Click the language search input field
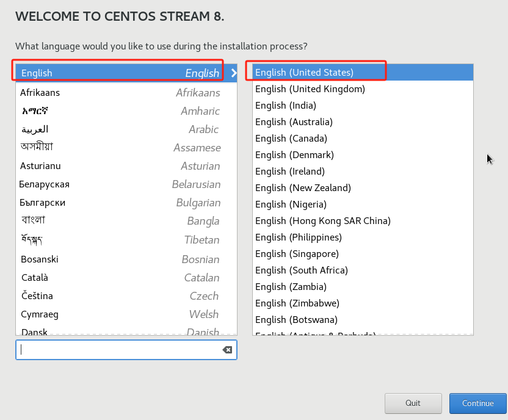 [120, 350]
